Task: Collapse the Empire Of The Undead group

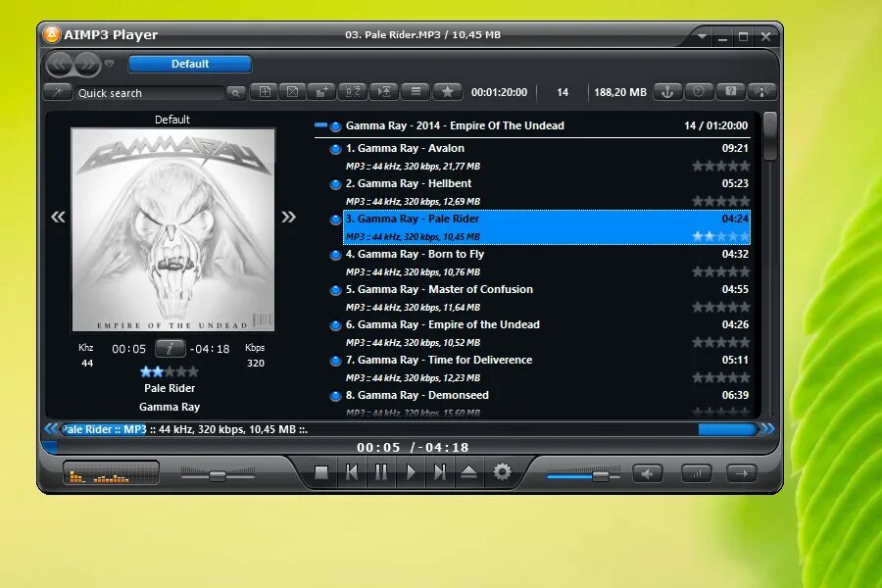Action: click(320, 124)
